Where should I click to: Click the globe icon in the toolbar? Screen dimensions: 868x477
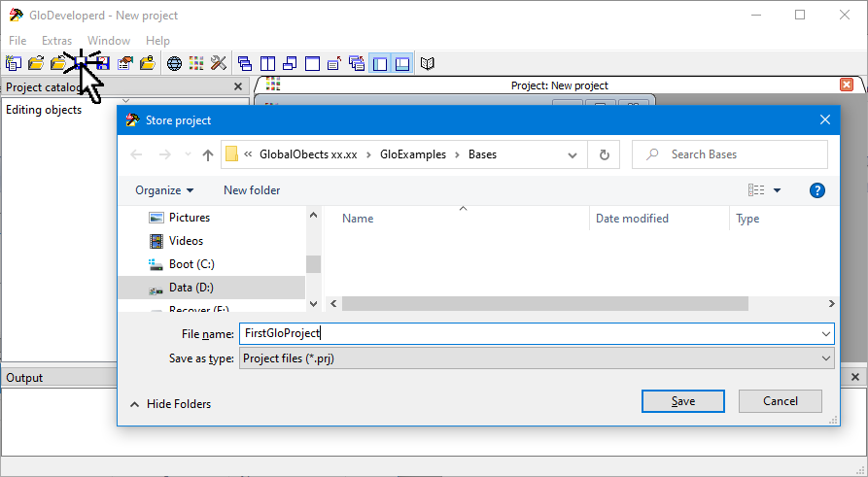click(175, 64)
